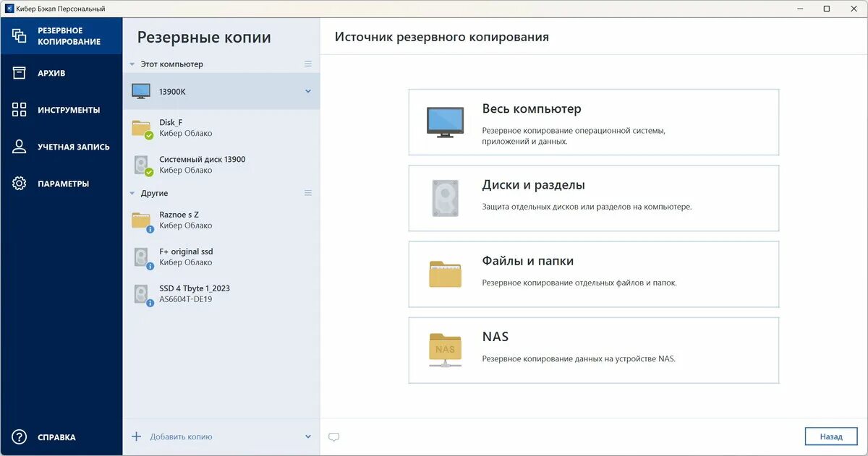Click the 13900K monitor icon
Image resolution: width=868 pixels, height=456 pixels.
click(x=141, y=91)
